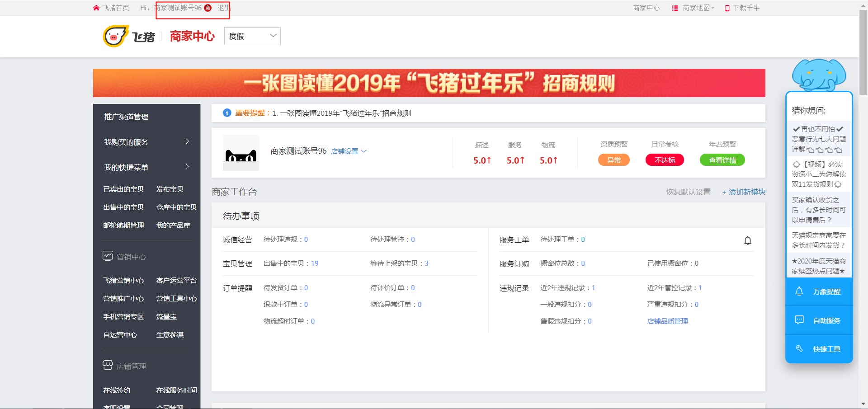Click the red home icon beside 飞猪首页
This screenshot has height=409, width=868.
96,8
